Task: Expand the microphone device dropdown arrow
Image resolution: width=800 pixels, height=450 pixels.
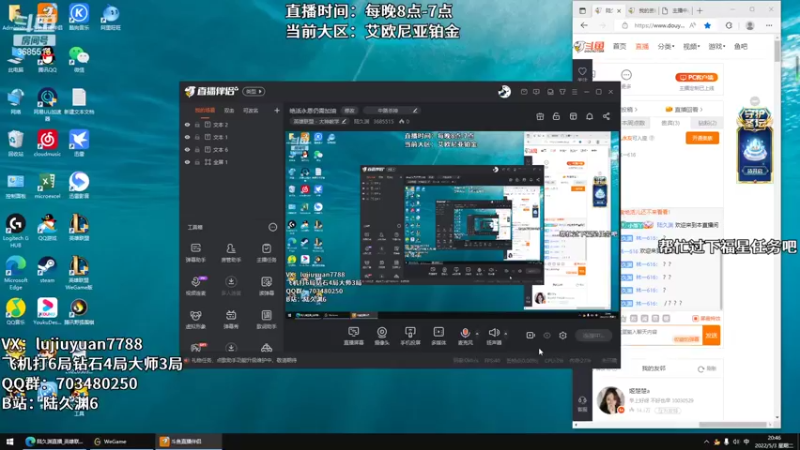Action: pos(477,334)
